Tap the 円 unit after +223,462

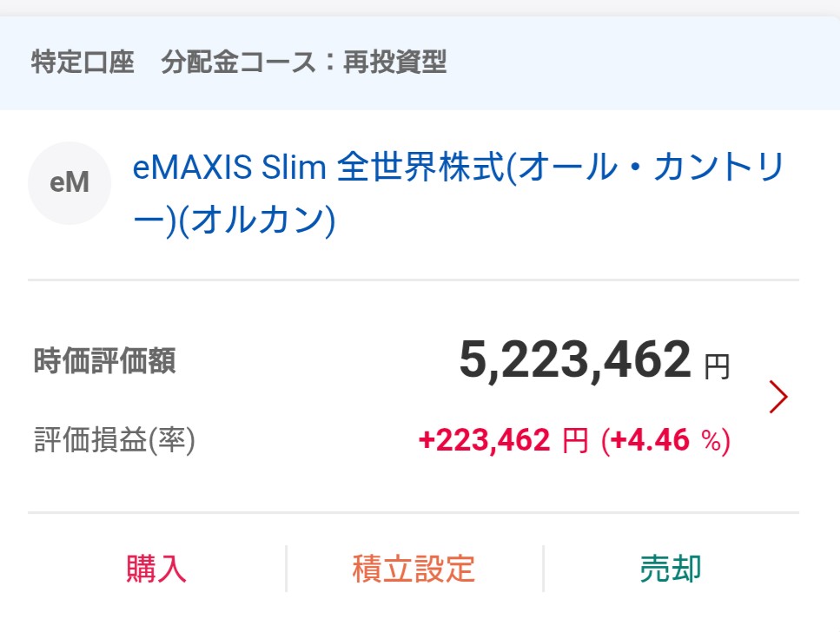[x=576, y=441]
